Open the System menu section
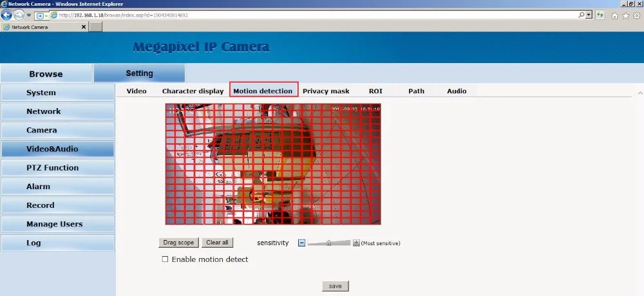 coord(57,93)
